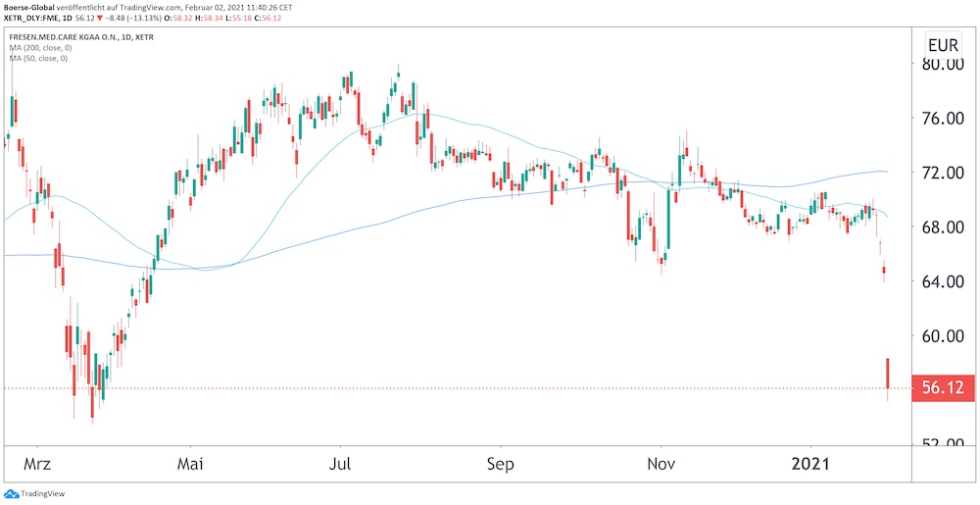Click the Mrz label on time axis
The width and height of the screenshot is (980, 505).
click(x=37, y=461)
